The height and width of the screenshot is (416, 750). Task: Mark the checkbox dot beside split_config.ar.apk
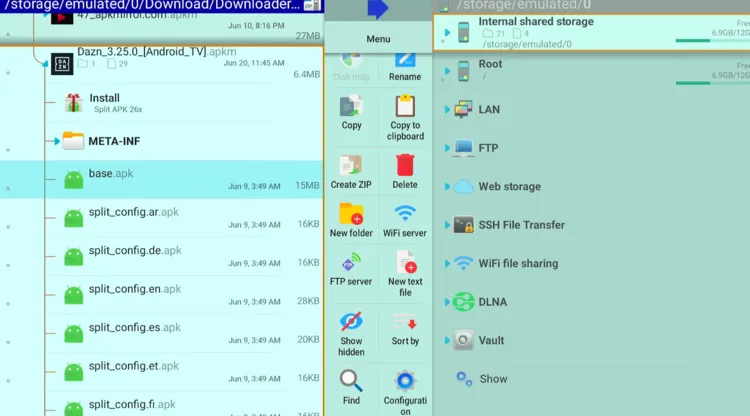click(x=8, y=227)
